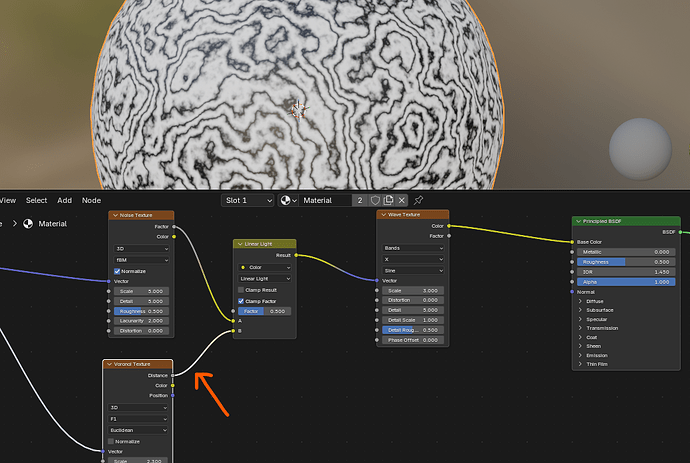Adjust the Roughness slider in Principled BSDF

click(x=626, y=262)
